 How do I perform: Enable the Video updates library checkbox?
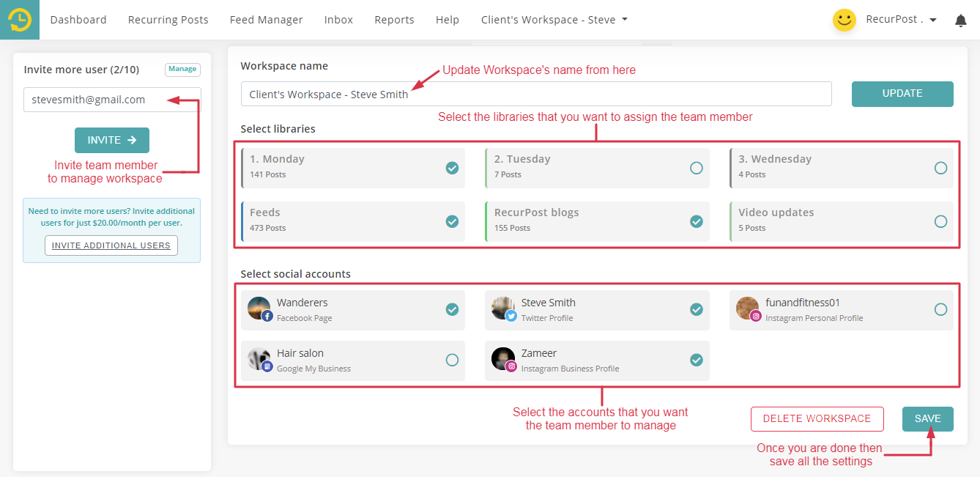tap(940, 221)
